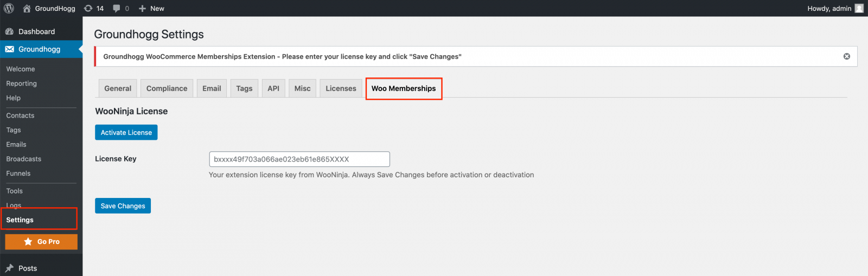Open the WordPress logo menu
868x276 pixels.
click(x=9, y=8)
